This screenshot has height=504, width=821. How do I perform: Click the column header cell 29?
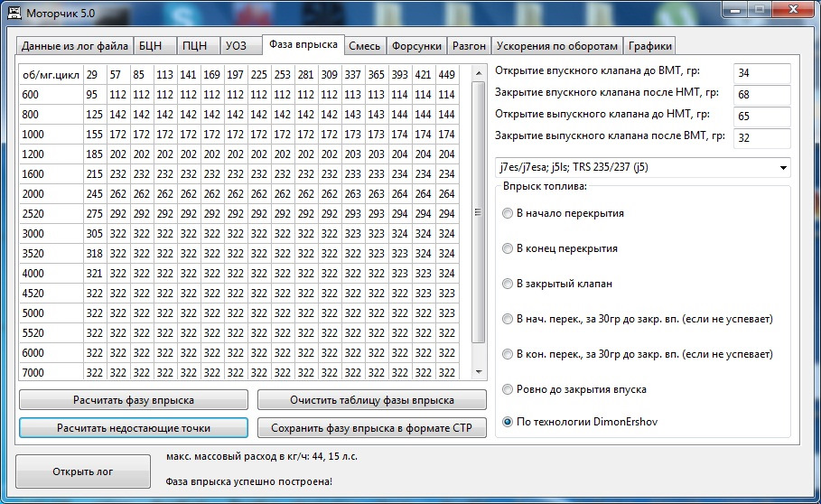point(96,75)
